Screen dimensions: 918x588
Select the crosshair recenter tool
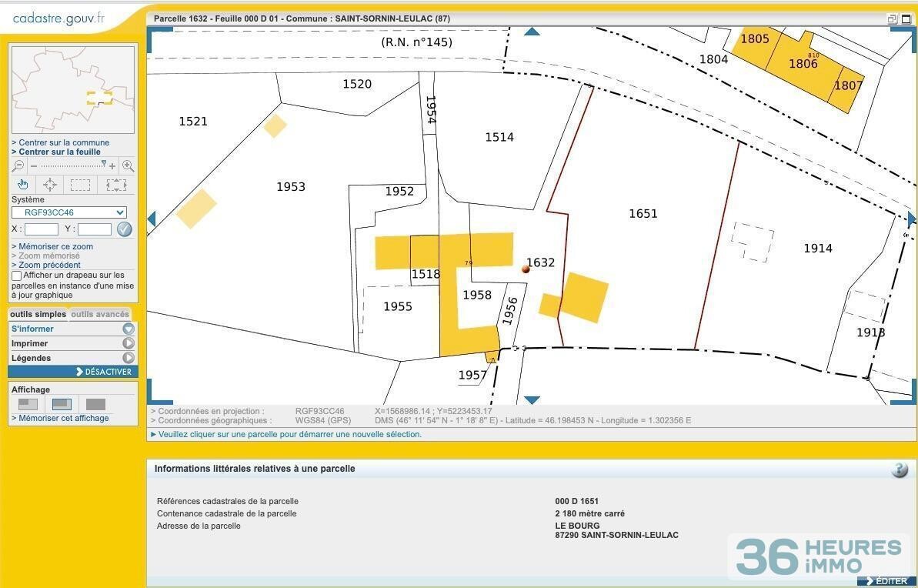[x=50, y=185]
